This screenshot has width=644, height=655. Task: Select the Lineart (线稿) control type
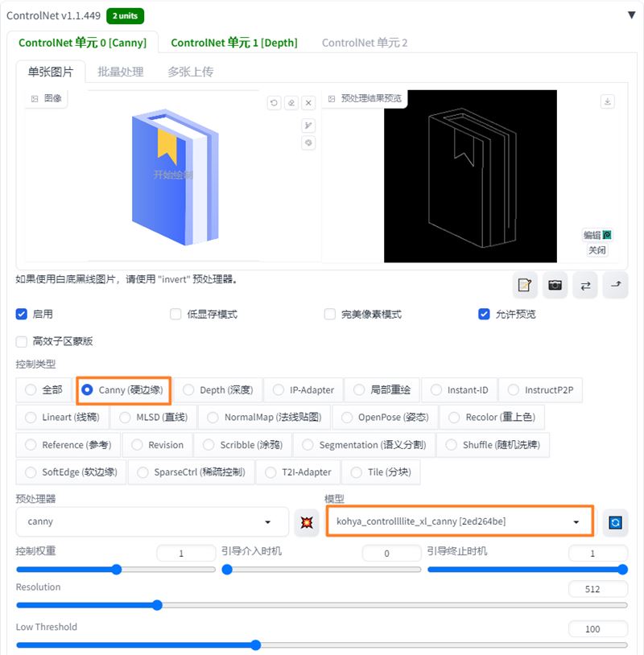62,418
